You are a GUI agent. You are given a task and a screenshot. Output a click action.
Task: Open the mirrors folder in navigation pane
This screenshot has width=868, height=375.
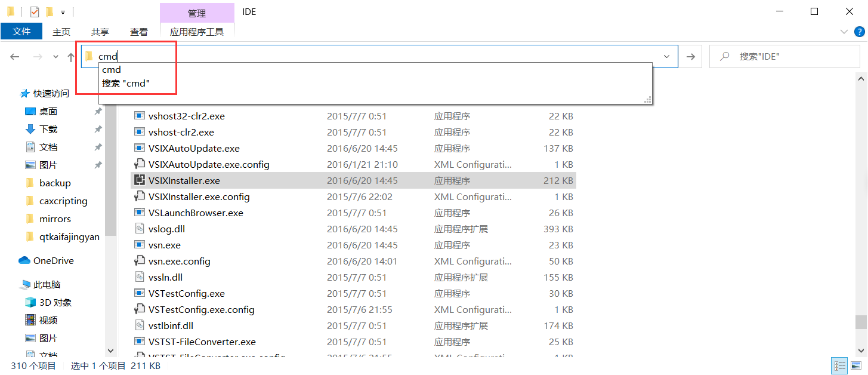(55, 219)
